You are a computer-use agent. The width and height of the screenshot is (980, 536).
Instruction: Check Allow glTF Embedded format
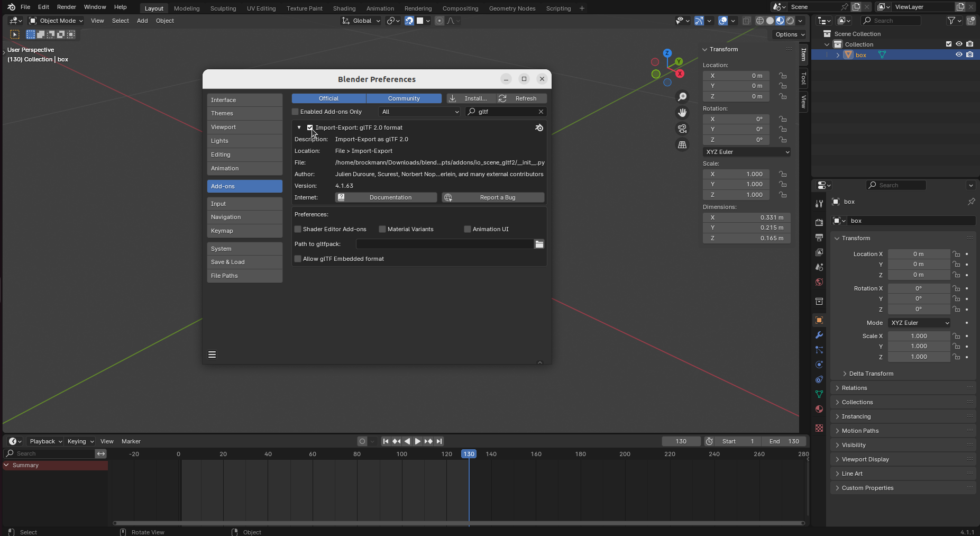298,259
